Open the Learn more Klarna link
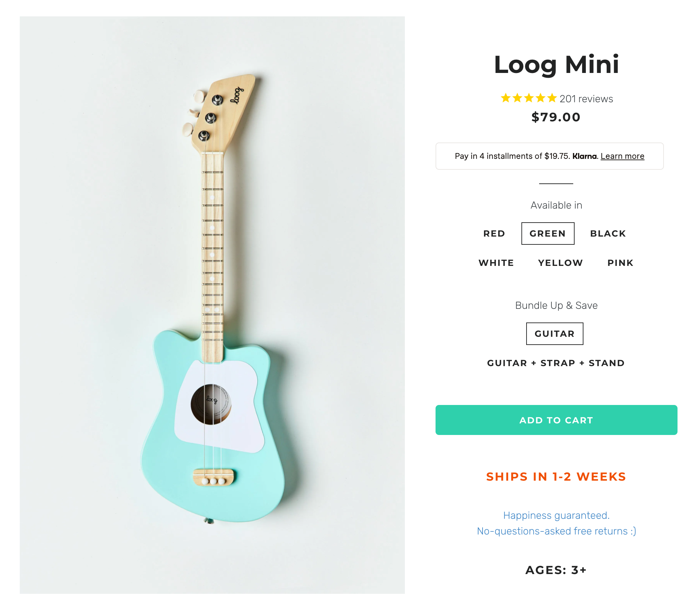This screenshot has width=700, height=602. point(622,156)
